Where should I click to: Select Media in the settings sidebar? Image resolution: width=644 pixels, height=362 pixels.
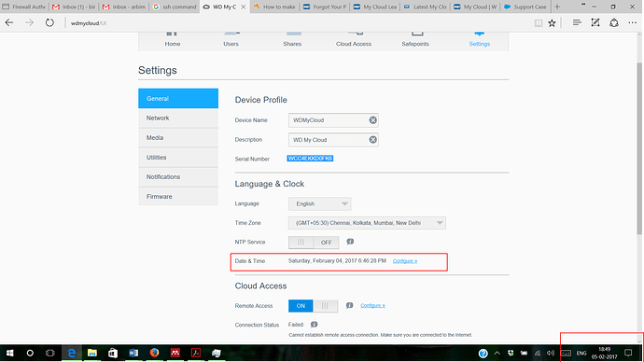point(178,138)
